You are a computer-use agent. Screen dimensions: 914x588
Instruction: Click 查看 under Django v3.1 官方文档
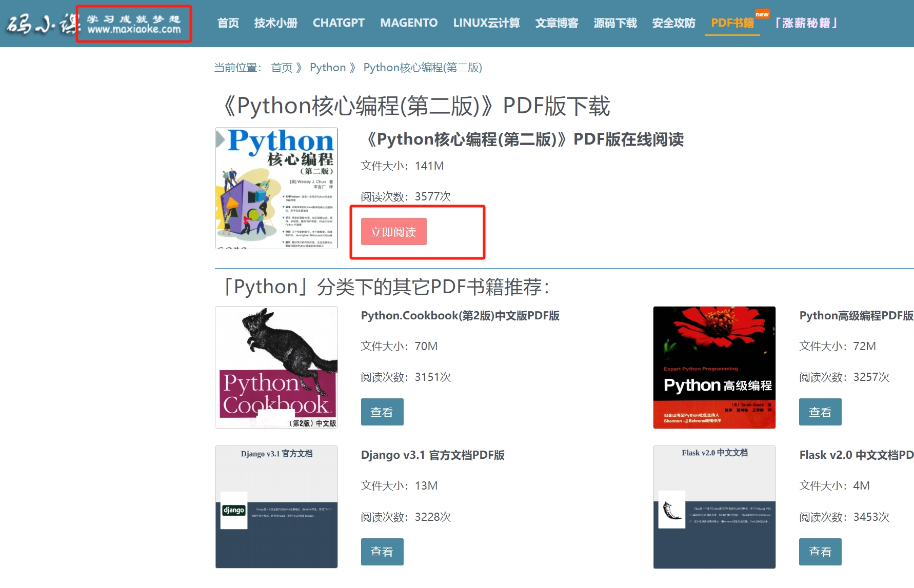pyautogui.click(x=382, y=552)
